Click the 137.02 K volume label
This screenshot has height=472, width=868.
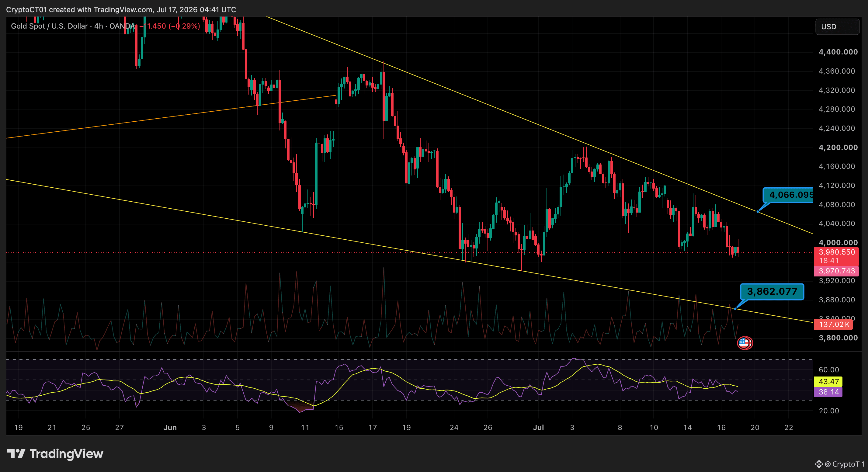pos(834,324)
